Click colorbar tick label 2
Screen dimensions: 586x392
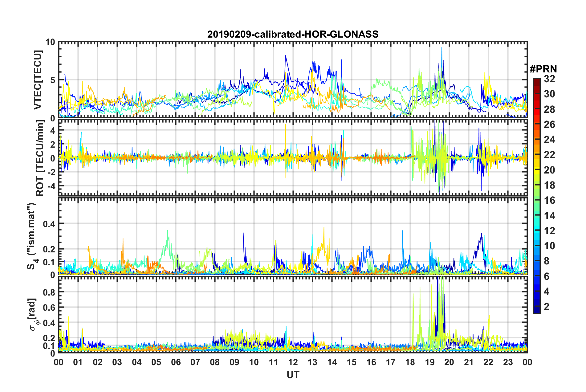click(x=547, y=306)
